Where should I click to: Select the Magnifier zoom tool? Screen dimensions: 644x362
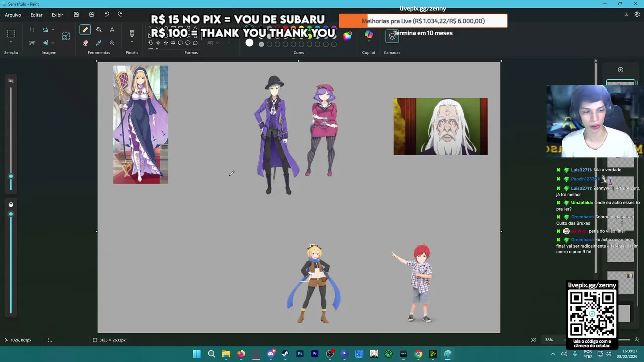coord(112,43)
